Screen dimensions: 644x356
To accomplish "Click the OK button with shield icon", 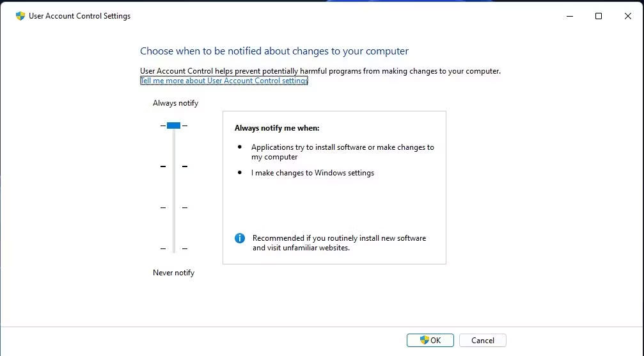I will pos(430,341).
